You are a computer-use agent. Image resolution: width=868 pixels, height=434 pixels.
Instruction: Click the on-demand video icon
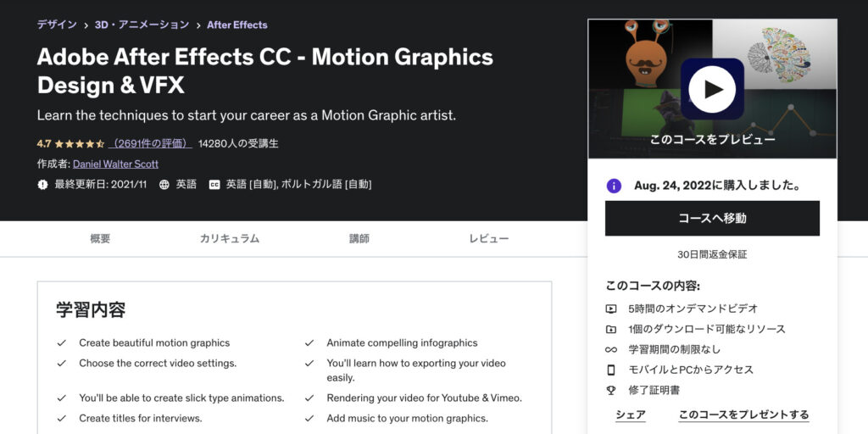(x=611, y=309)
